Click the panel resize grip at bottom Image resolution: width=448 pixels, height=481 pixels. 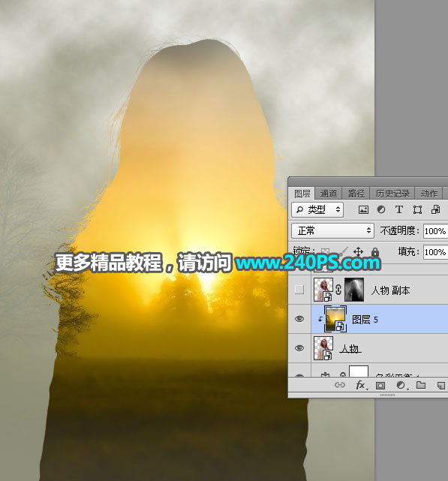[x=387, y=395]
